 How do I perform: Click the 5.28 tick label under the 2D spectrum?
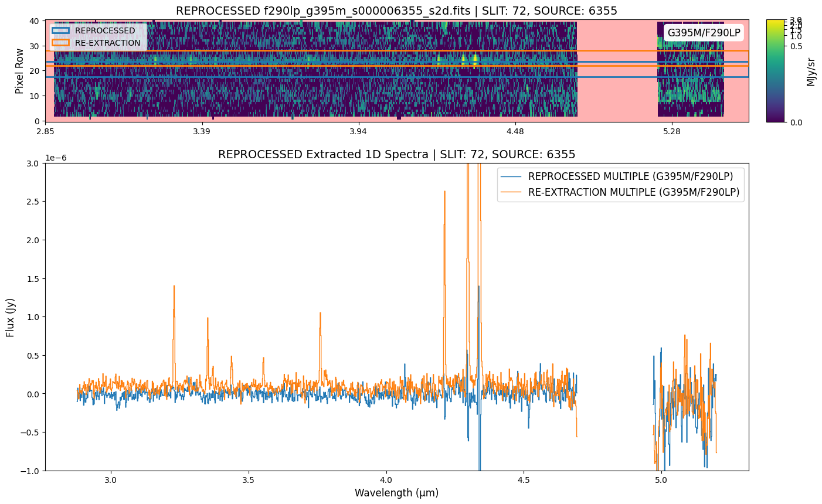point(671,131)
